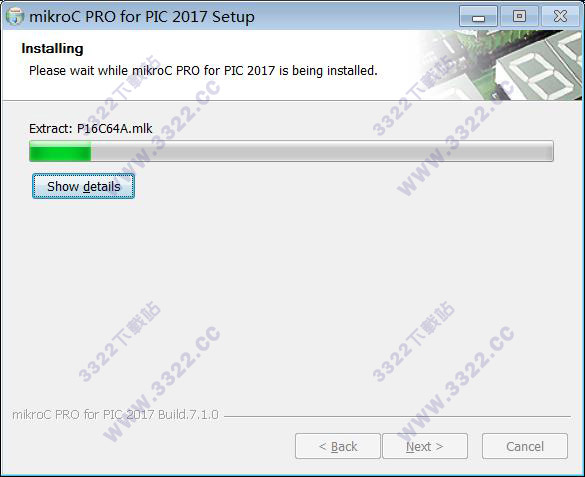Click the installer icon in the title bar

pyautogui.click(x=15, y=16)
